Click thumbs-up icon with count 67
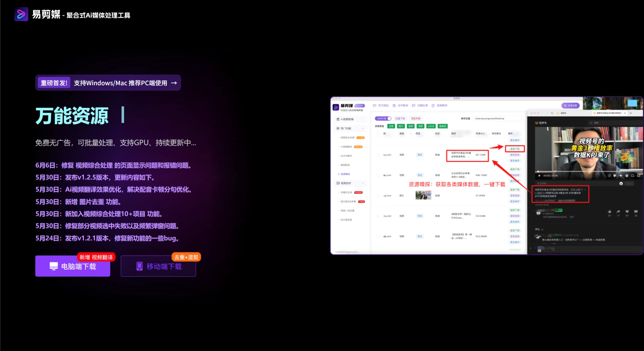 tap(610, 212)
